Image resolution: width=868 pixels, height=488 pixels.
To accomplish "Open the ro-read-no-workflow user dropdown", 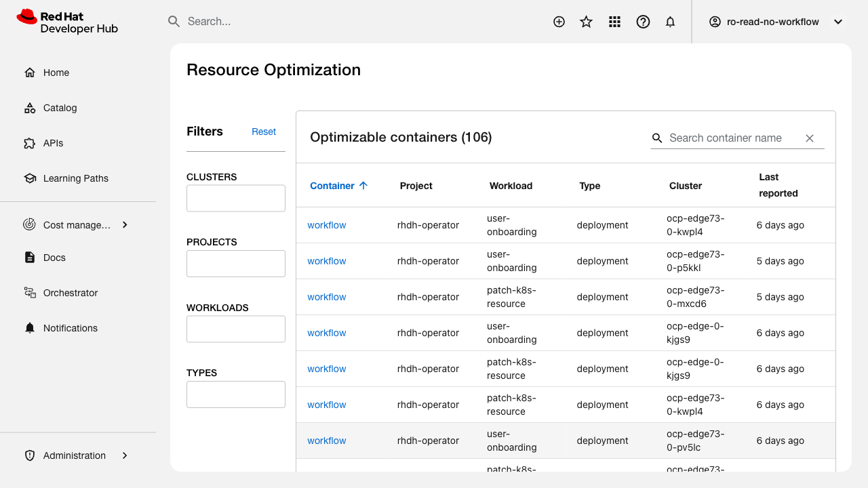I will (776, 22).
